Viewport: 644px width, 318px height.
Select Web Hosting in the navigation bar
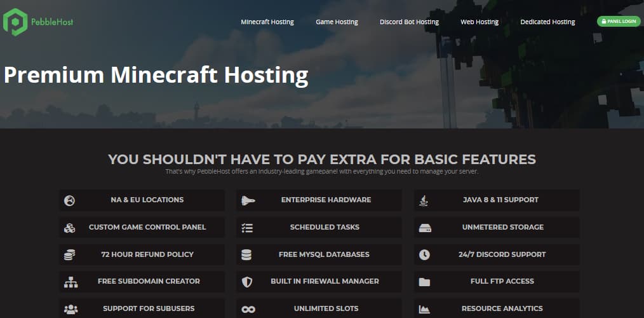(x=480, y=22)
